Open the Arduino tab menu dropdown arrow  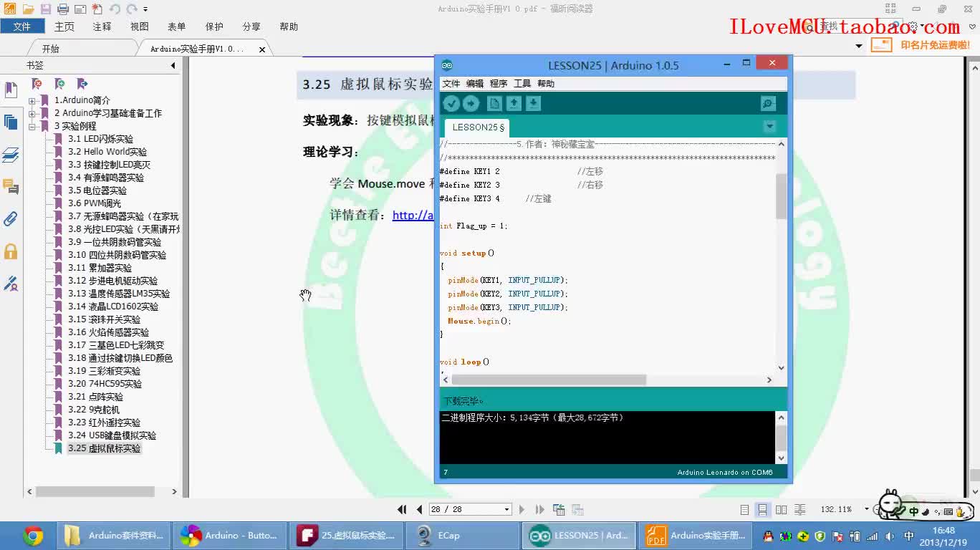(769, 127)
